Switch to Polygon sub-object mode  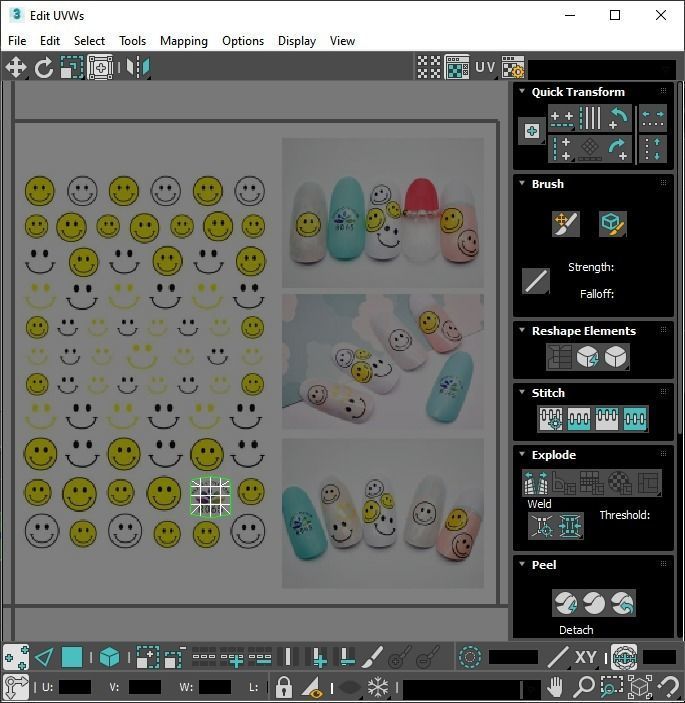(72, 657)
